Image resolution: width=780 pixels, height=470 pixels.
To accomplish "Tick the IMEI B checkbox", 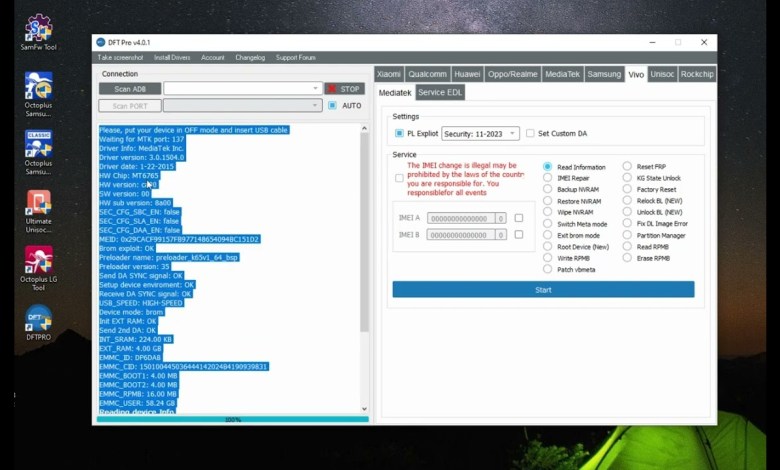I will pyautogui.click(x=519, y=234).
